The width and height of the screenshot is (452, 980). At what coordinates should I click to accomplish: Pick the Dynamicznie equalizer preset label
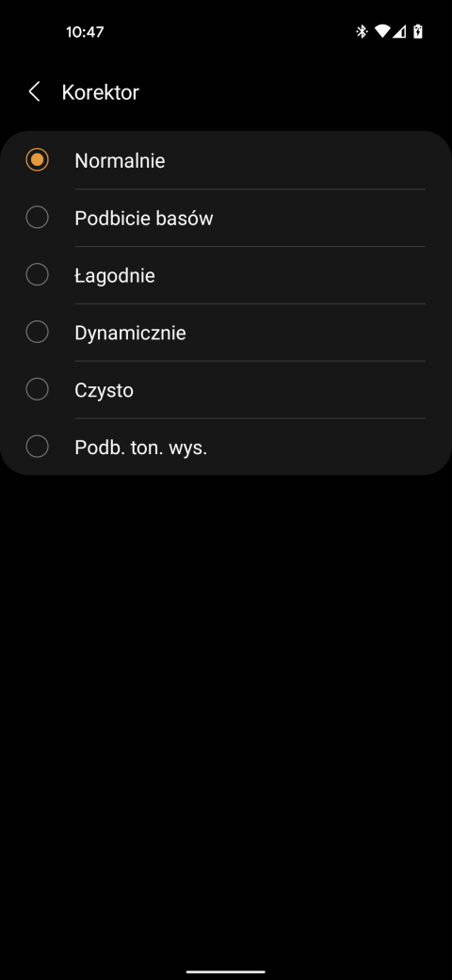point(130,334)
